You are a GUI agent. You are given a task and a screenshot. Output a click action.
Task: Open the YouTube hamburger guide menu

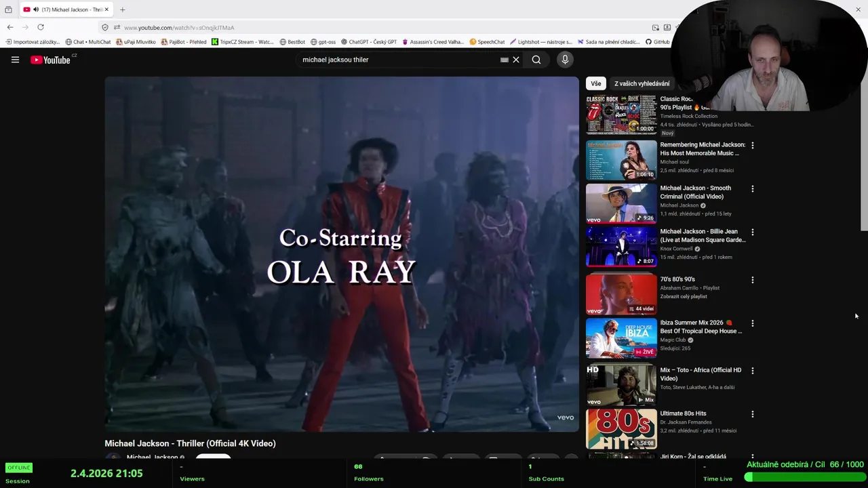[15, 60]
